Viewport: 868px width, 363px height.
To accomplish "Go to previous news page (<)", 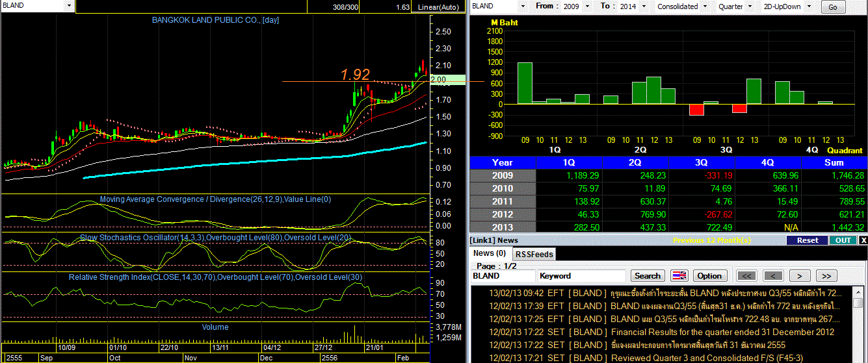I will point(773,275).
